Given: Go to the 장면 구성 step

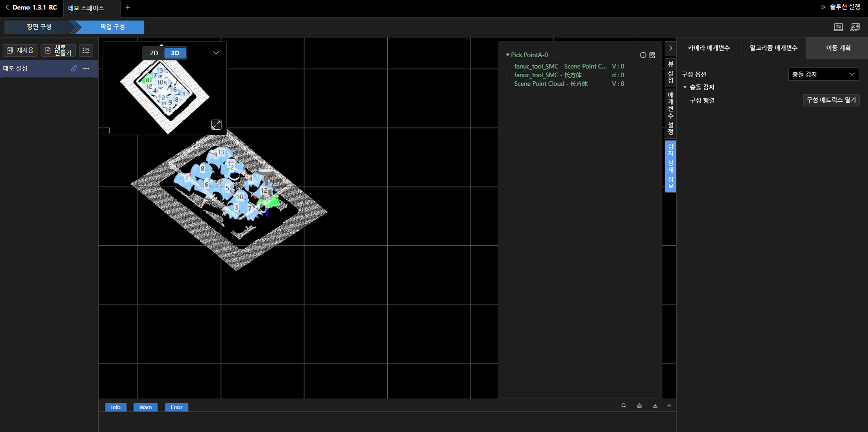Looking at the screenshot, I should [x=39, y=27].
